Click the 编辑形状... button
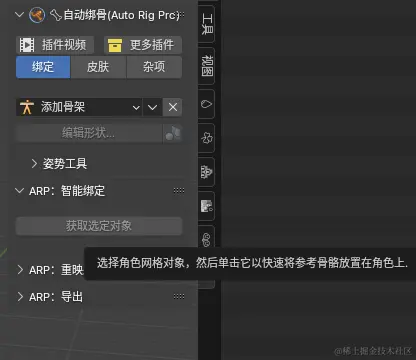416x360 pixels. click(x=89, y=133)
